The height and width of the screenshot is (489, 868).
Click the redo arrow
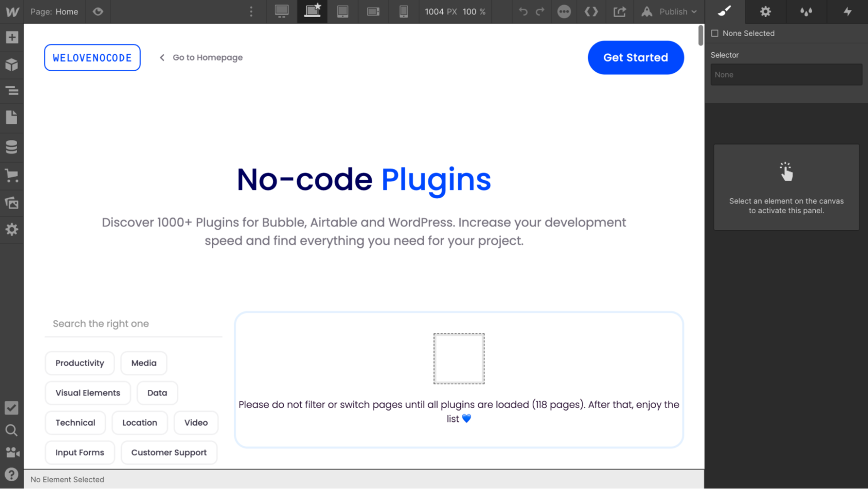point(540,11)
